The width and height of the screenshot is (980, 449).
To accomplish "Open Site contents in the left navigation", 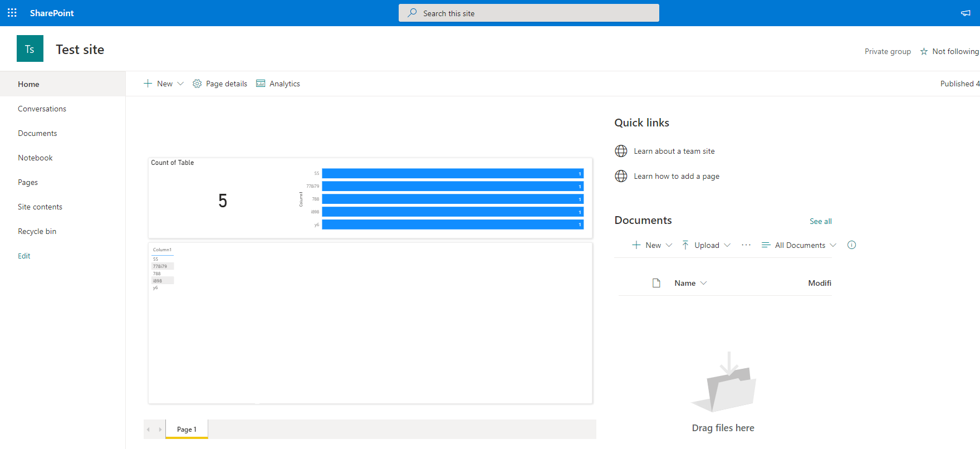I will tap(40, 207).
